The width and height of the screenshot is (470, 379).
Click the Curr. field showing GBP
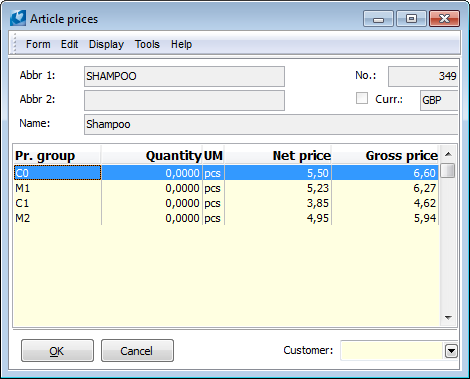[x=439, y=100]
